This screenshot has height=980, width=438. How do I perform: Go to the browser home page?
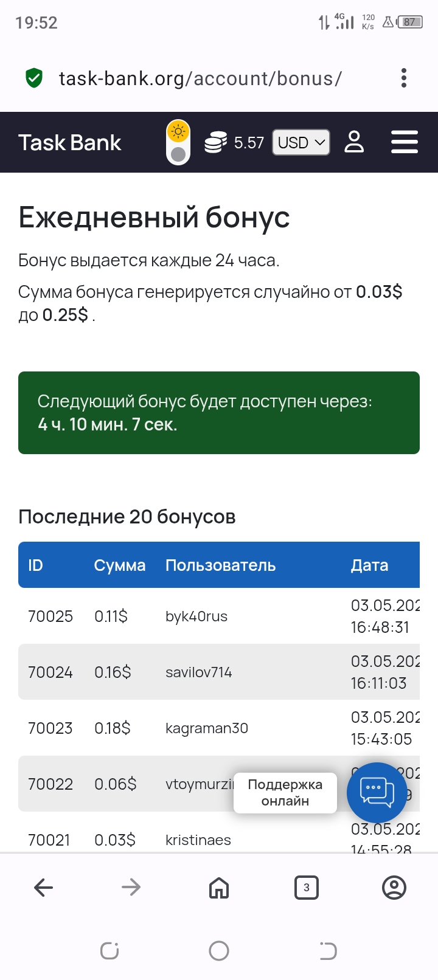pyautogui.click(x=219, y=888)
